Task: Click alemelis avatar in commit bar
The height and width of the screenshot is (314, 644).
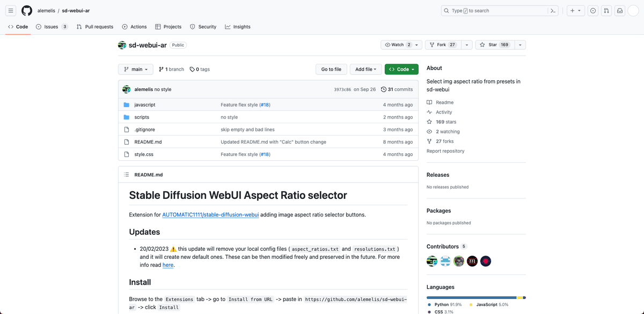Action: 127,89
